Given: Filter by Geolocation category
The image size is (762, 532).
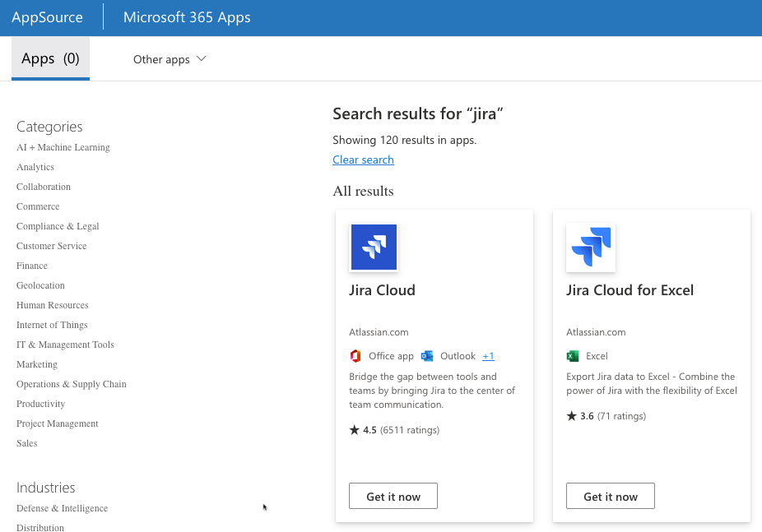Looking at the screenshot, I should (40, 285).
